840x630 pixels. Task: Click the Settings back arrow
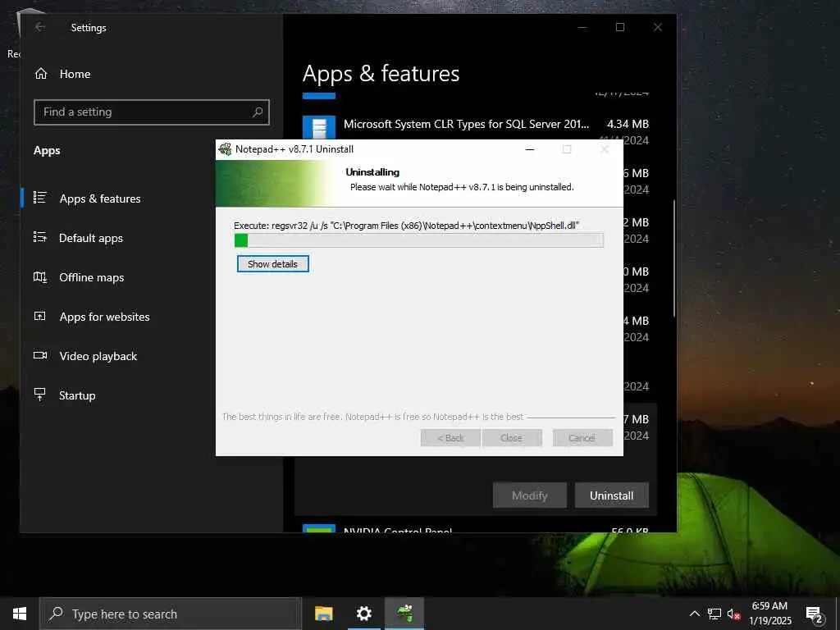[40, 27]
